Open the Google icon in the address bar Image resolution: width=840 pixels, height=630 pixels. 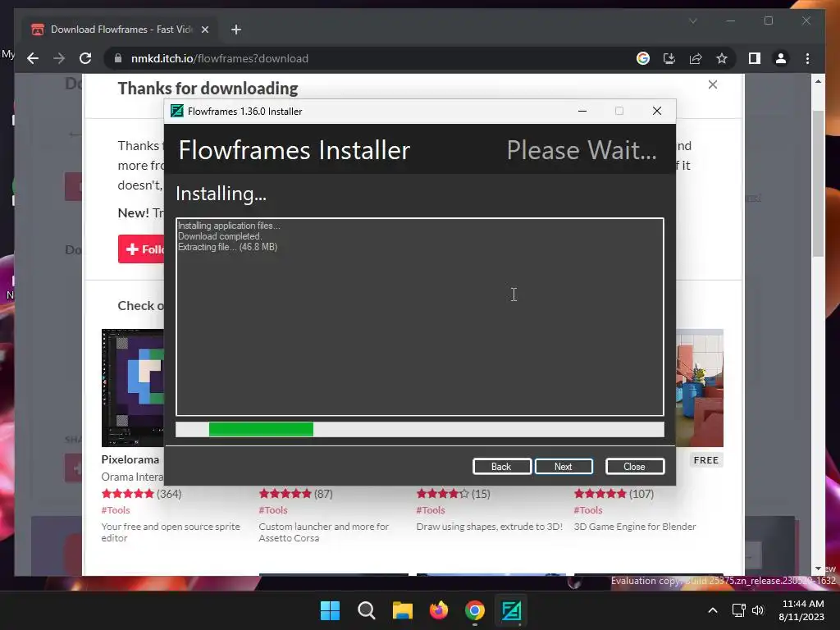tap(643, 58)
